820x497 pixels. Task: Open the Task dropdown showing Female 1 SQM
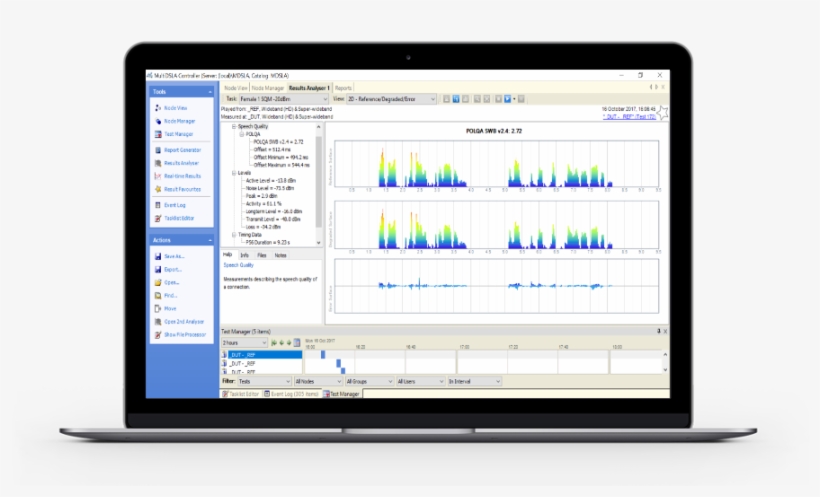283,99
